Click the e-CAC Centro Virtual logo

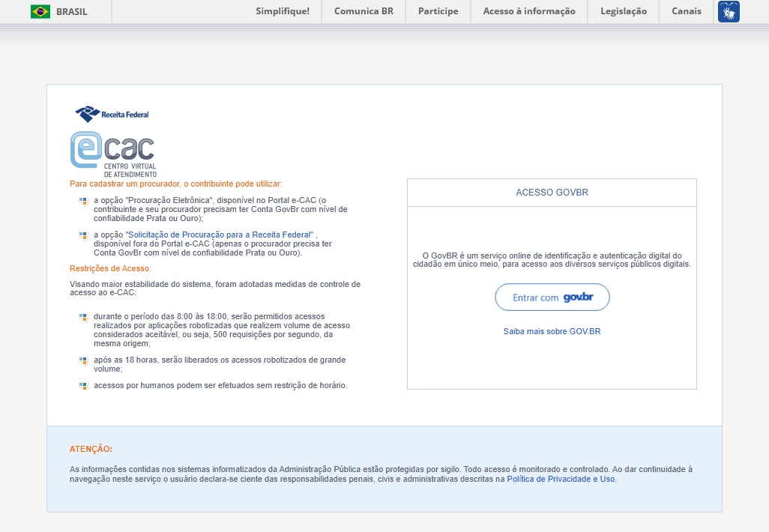[x=113, y=154]
